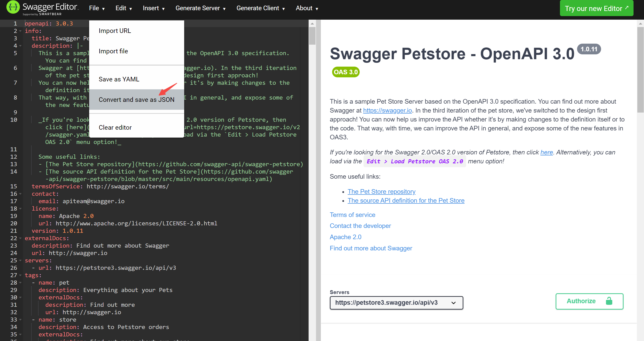Choose Save as YAML from File menu

point(119,79)
